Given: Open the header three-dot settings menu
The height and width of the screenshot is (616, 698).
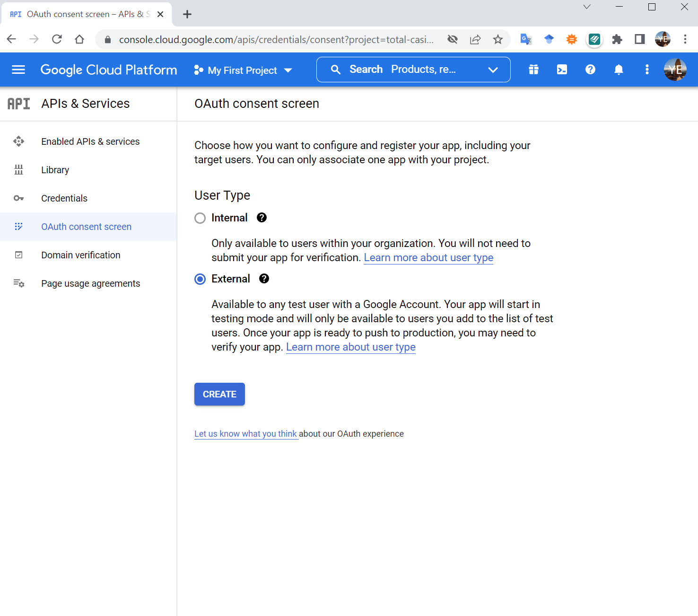Looking at the screenshot, I should pos(647,70).
